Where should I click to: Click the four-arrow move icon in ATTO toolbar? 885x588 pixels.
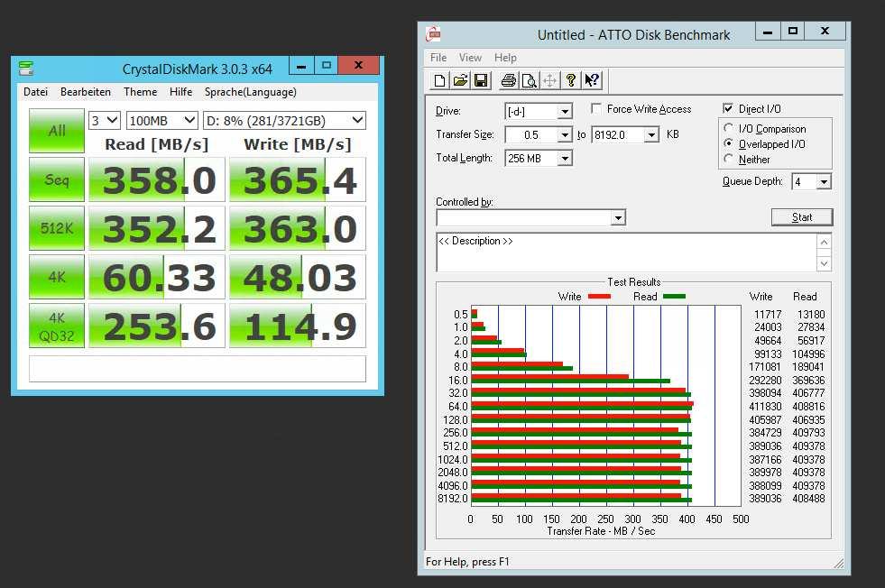point(549,80)
